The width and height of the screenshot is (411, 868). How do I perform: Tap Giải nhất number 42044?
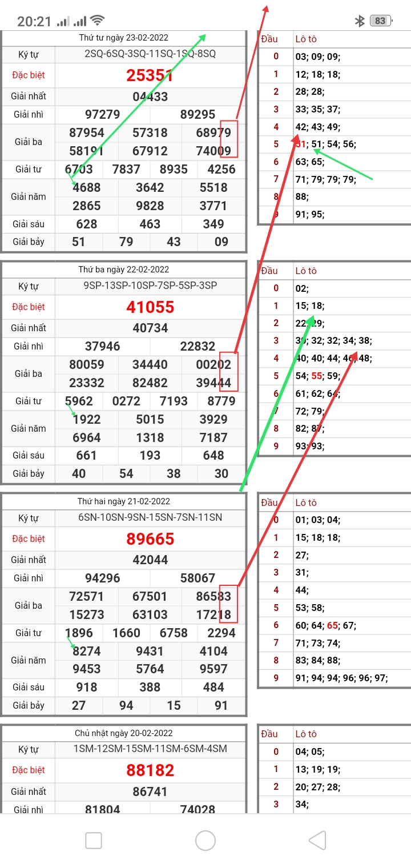[150, 560]
